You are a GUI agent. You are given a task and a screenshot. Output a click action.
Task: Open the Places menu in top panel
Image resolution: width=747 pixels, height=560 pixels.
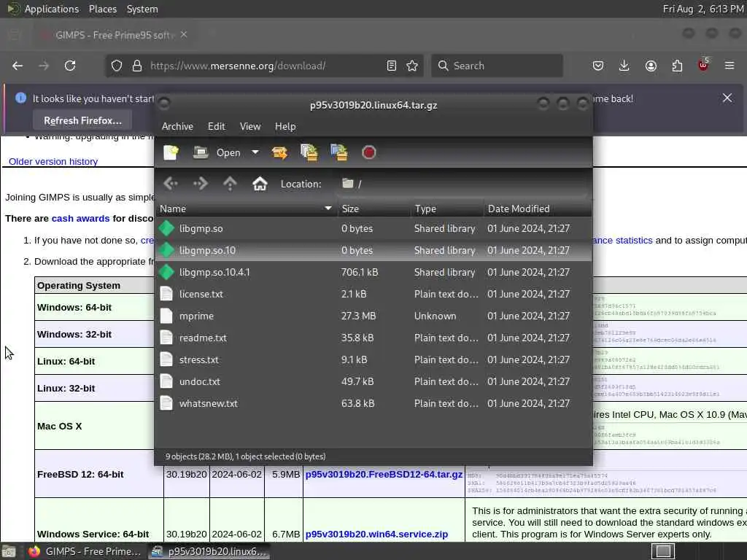coord(103,9)
